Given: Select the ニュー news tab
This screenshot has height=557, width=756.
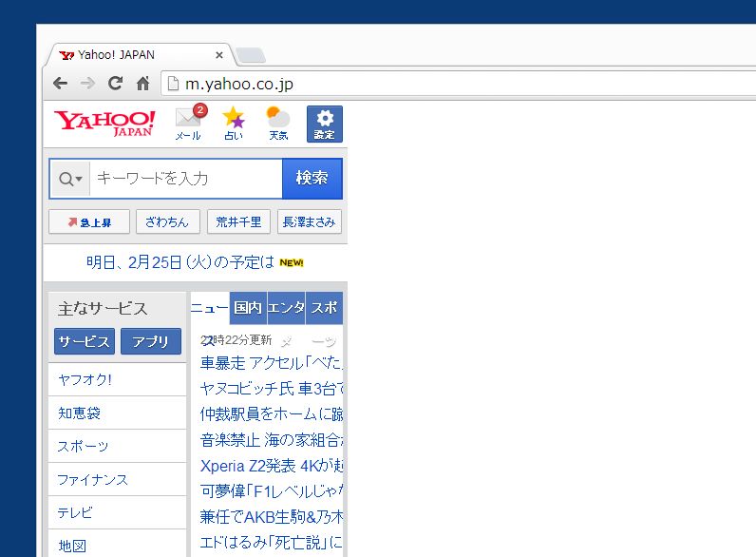Looking at the screenshot, I should click(x=210, y=308).
